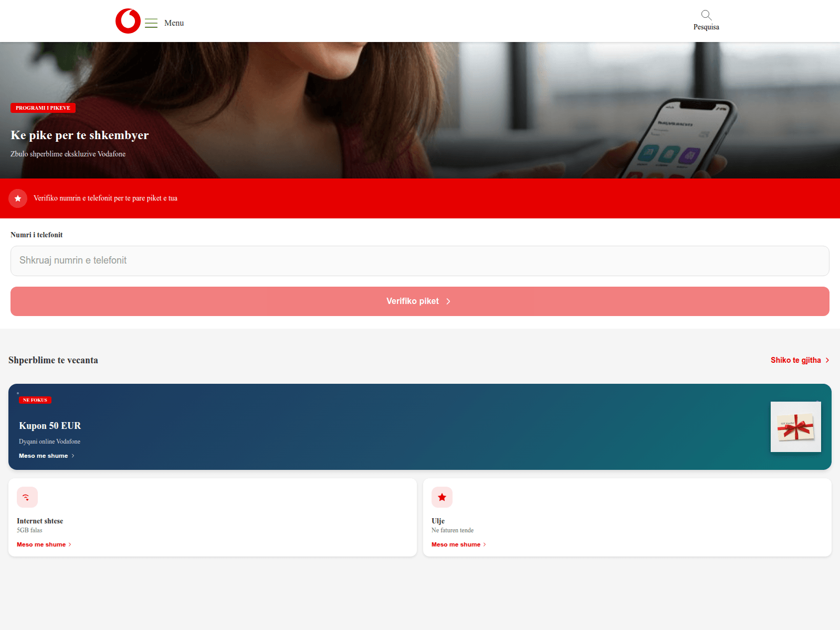Click the NE FOKUS badge
Image resolution: width=840 pixels, height=630 pixels.
[x=35, y=400]
